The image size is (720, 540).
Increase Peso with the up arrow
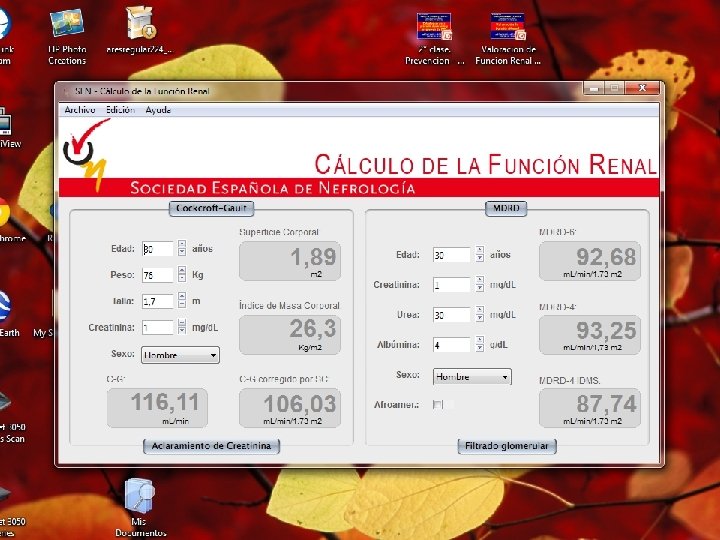pos(182,270)
